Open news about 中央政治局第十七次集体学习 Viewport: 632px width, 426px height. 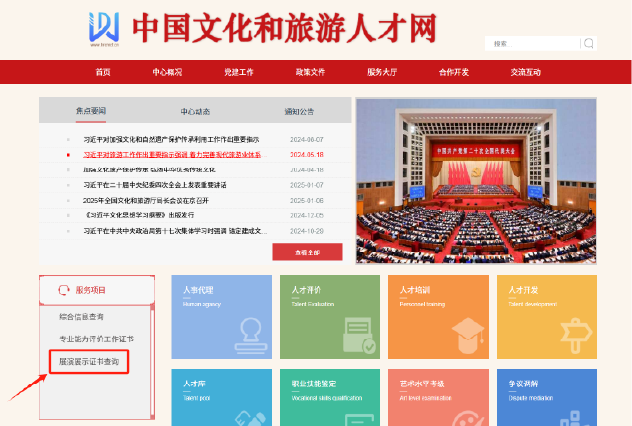pyautogui.click(x=175, y=231)
